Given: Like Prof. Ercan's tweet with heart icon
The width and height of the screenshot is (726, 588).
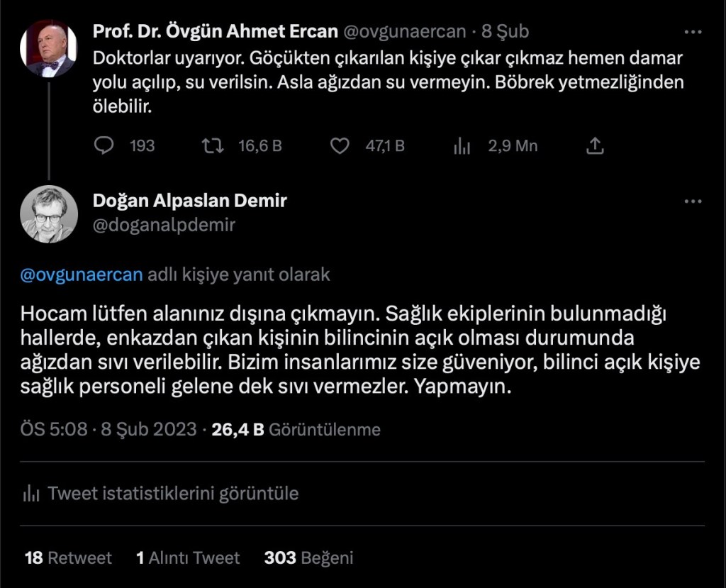Looking at the screenshot, I should coord(341,145).
